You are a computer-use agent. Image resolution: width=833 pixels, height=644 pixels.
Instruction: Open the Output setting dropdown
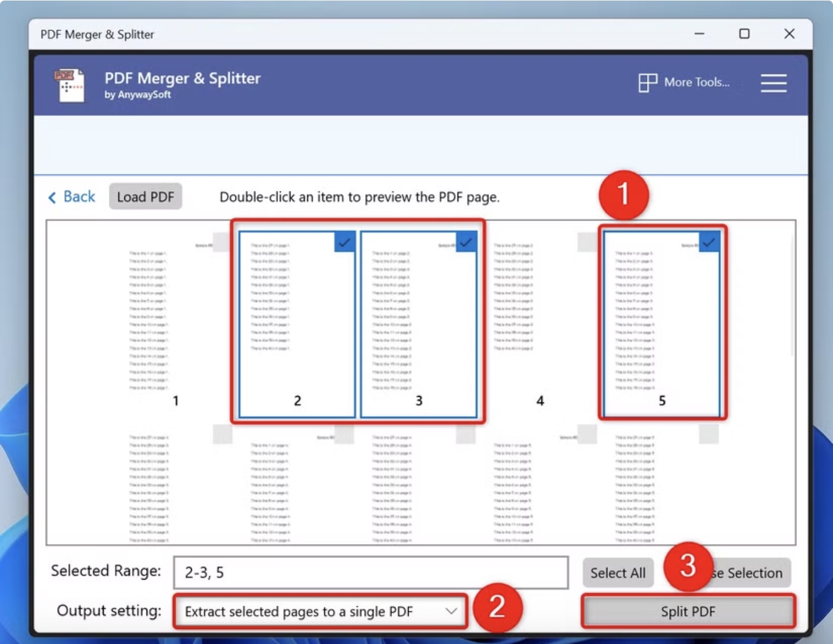click(320, 611)
